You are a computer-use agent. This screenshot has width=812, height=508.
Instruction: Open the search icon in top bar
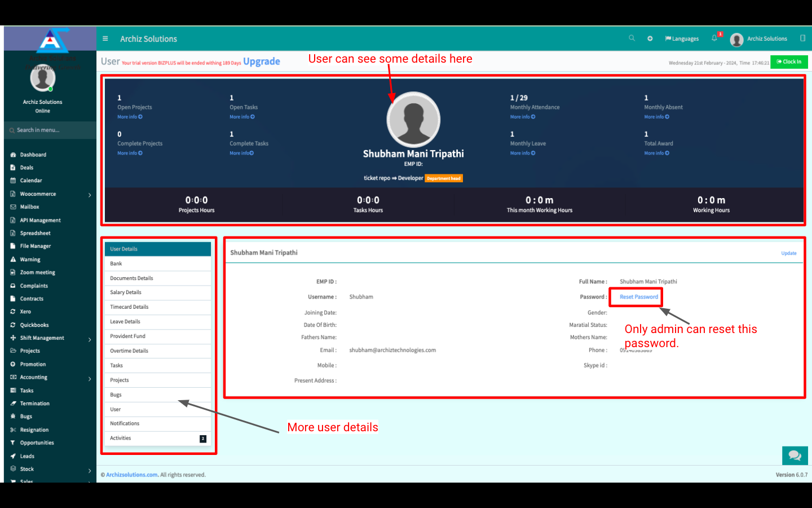(x=632, y=38)
